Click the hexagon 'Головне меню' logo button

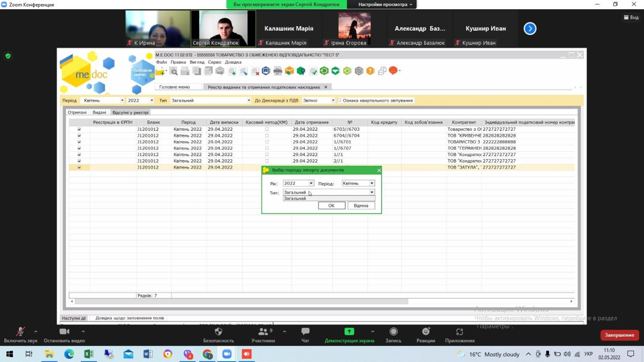pyautogui.click(x=143, y=73)
